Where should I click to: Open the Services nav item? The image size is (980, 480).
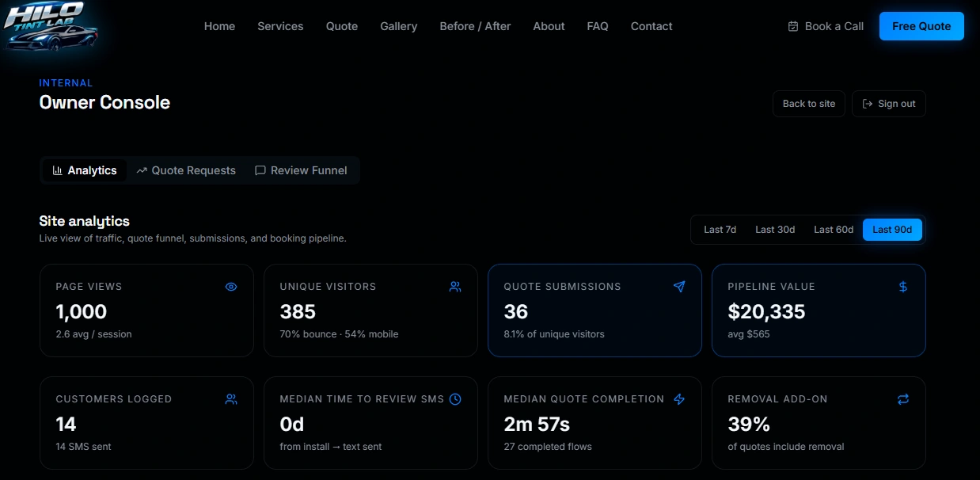tap(280, 26)
